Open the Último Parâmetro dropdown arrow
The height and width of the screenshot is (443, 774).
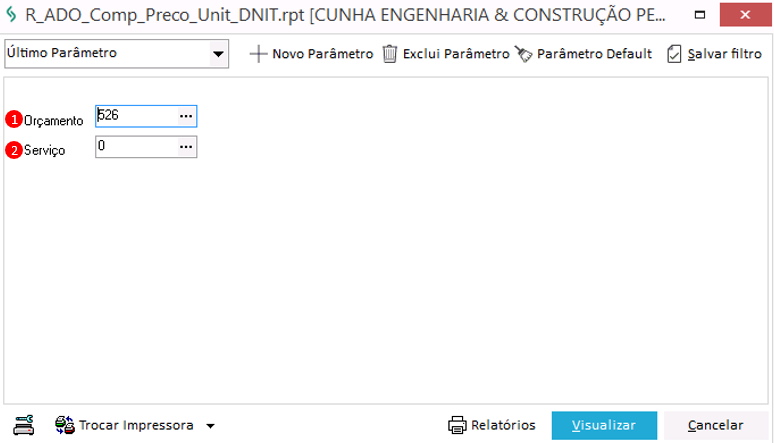click(x=218, y=54)
